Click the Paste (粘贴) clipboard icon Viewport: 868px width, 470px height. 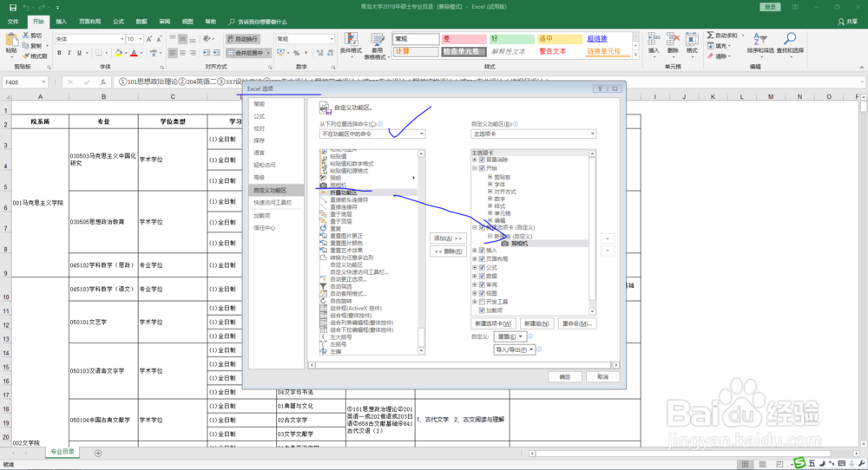[11, 41]
